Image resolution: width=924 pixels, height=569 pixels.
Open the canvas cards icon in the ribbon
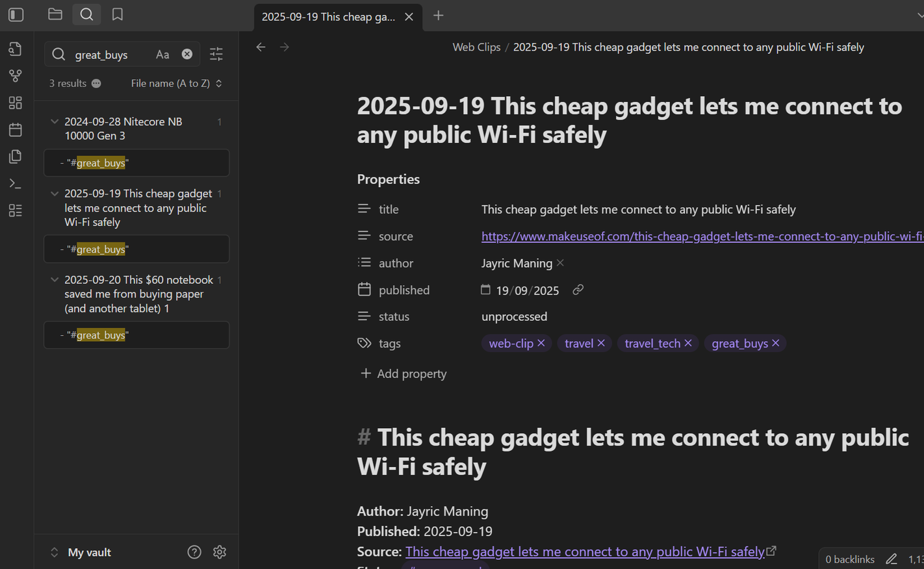click(15, 103)
